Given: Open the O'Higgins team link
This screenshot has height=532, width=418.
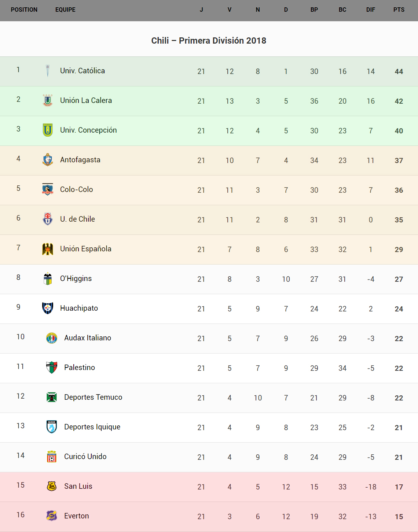Looking at the screenshot, I should tap(76, 278).
